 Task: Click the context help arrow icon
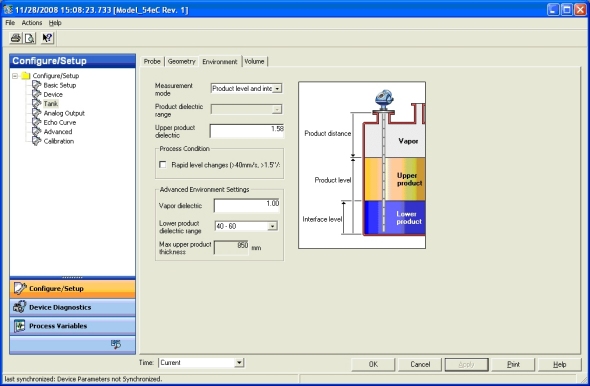point(47,38)
